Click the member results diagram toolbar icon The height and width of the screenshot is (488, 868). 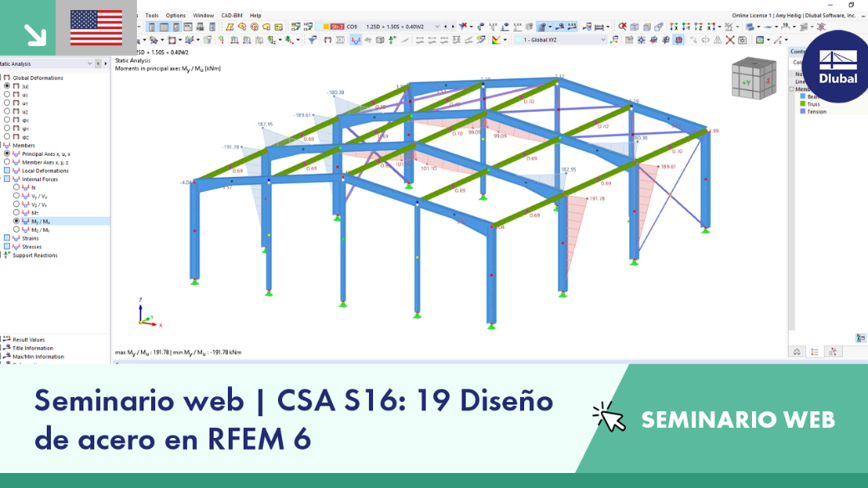click(356, 40)
